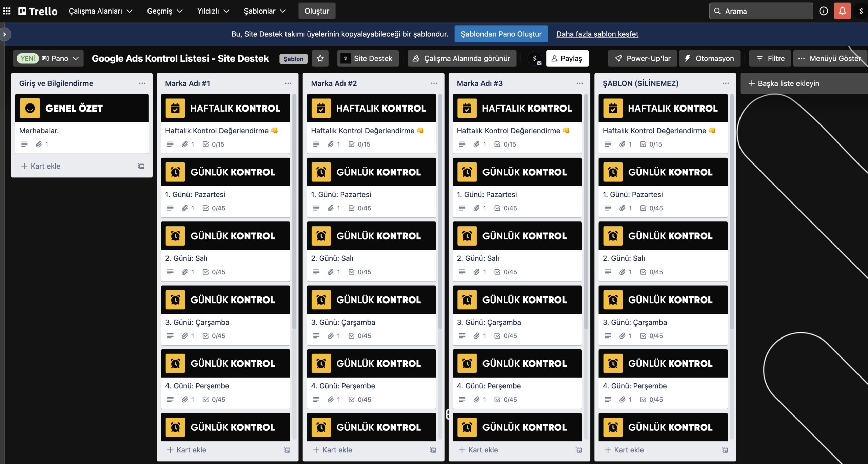Screen dimensions: 868x464
Task: Click the board title Google Ads Kontrol Listesi
Action: coord(180,58)
